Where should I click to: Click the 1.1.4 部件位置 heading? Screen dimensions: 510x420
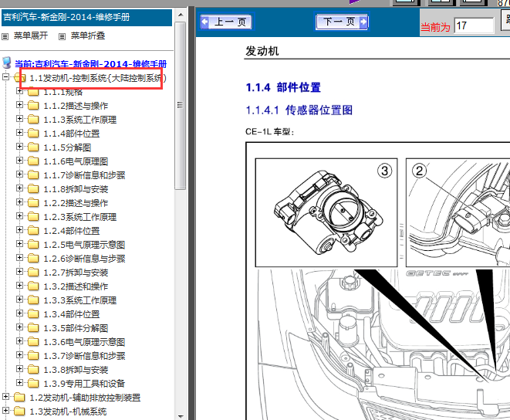pos(283,87)
